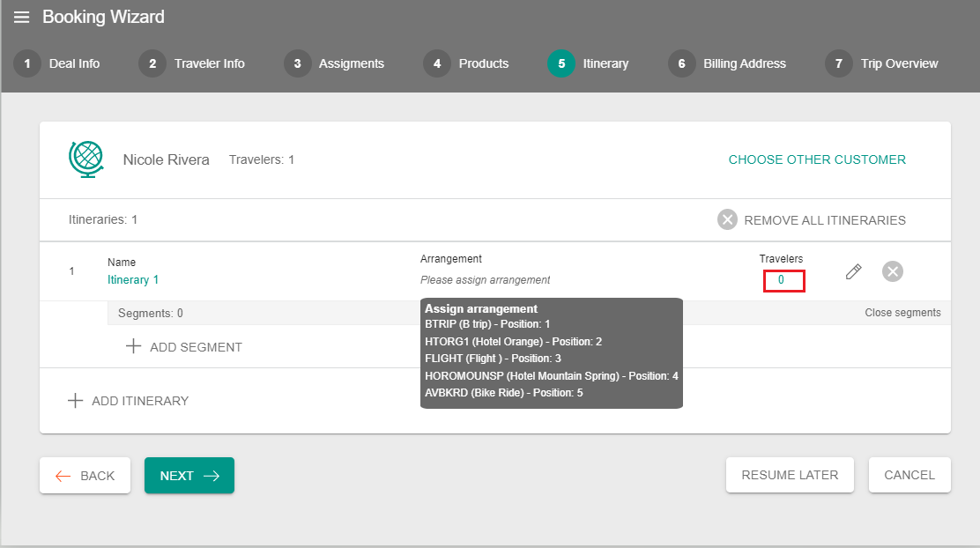Click Resume Later button
This screenshot has height=548, width=980.
tap(790, 475)
